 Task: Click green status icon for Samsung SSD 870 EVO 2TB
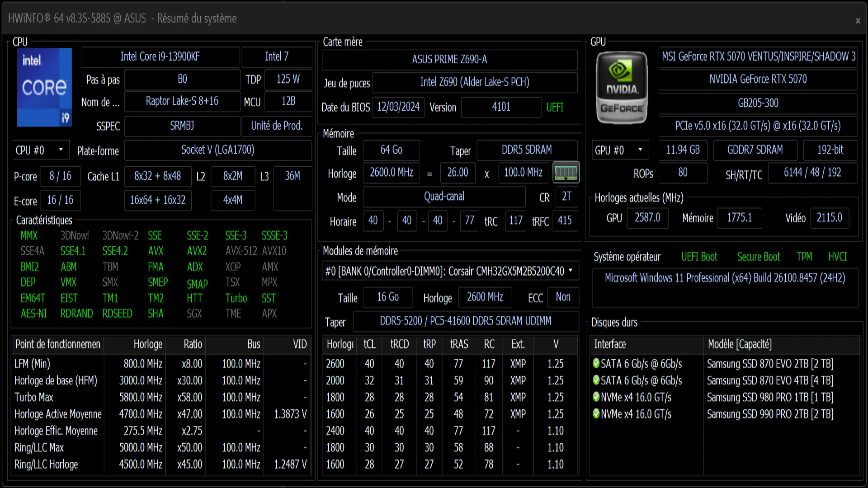click(596, 363)
